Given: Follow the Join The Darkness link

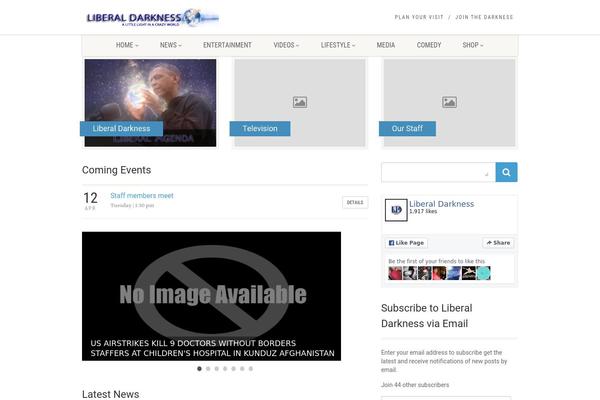Looking at the screenshot, I should coord(484,17).
